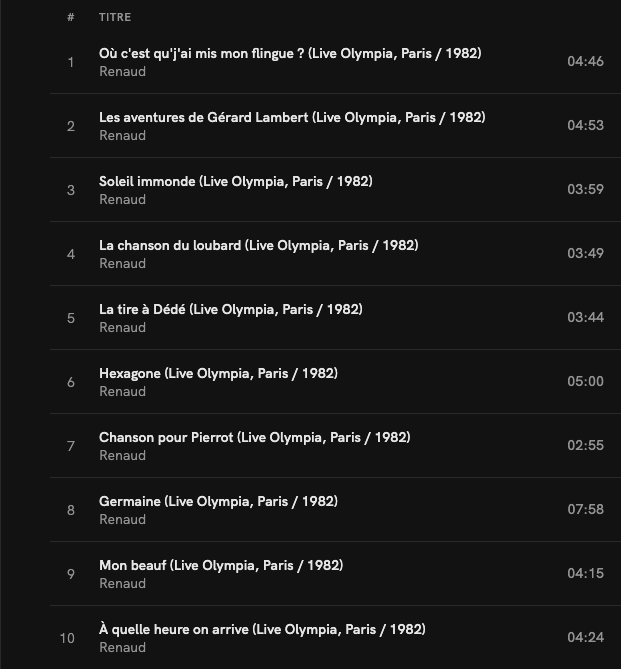Select "À quelle heure on arrive" track
The width and height of the screenshot is (621, 669).
tap(262, 629)
